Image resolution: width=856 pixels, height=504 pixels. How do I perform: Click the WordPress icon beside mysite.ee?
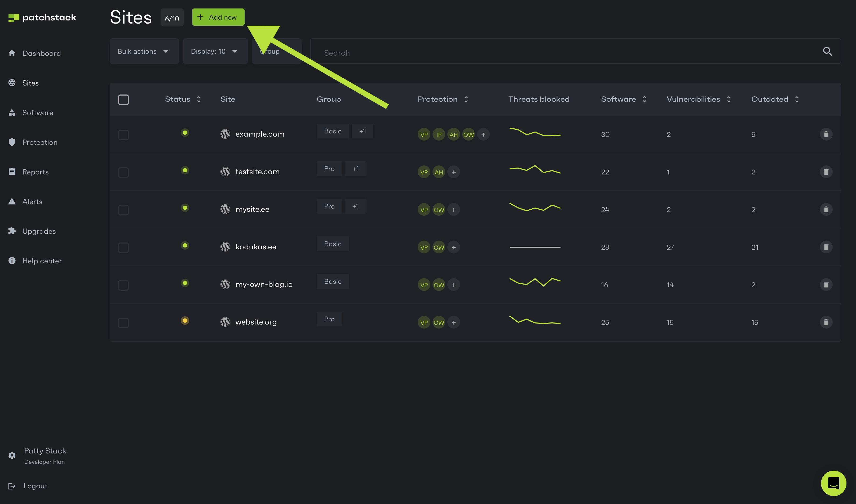[x=225, y=209]
